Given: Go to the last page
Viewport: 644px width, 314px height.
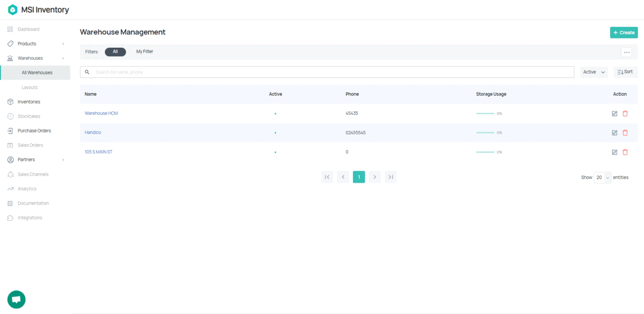Looking at the screenshot, I should tap(391, 177).
